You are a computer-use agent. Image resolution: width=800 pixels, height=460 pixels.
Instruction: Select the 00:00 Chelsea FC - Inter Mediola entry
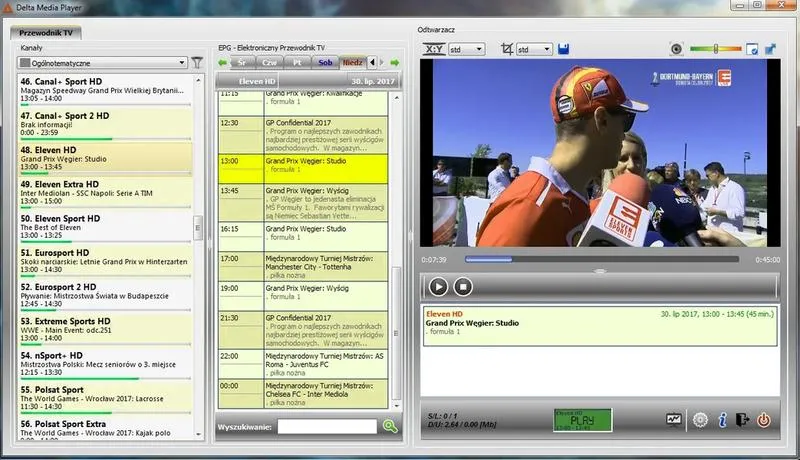303,394
